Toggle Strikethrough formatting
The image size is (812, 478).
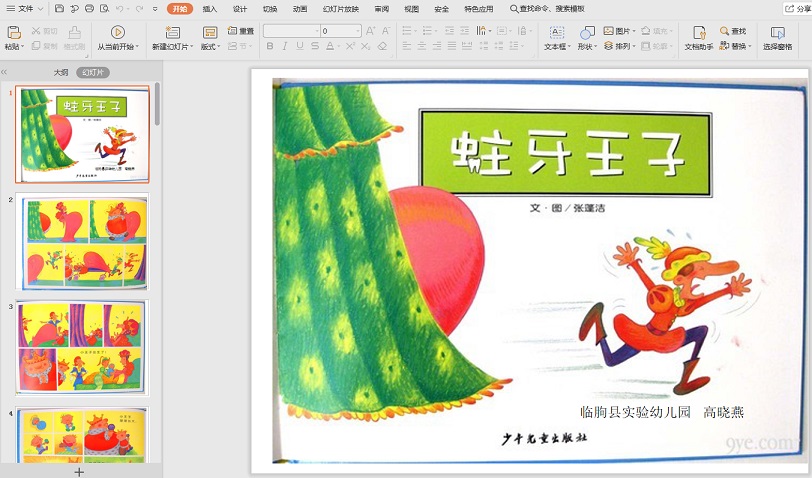point(315,46)
